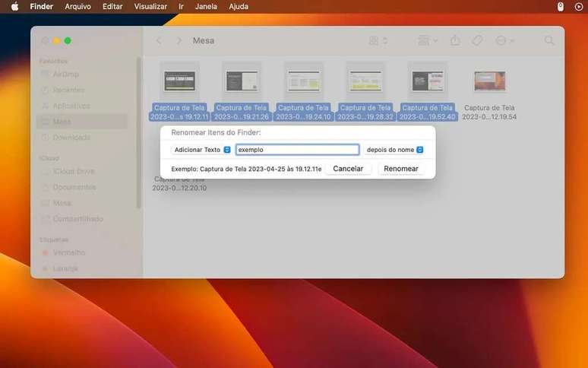Select thumbnail of screenshot ending 19.24.10
The width and height of the screenshot is (588, 368).
[303, 81]
